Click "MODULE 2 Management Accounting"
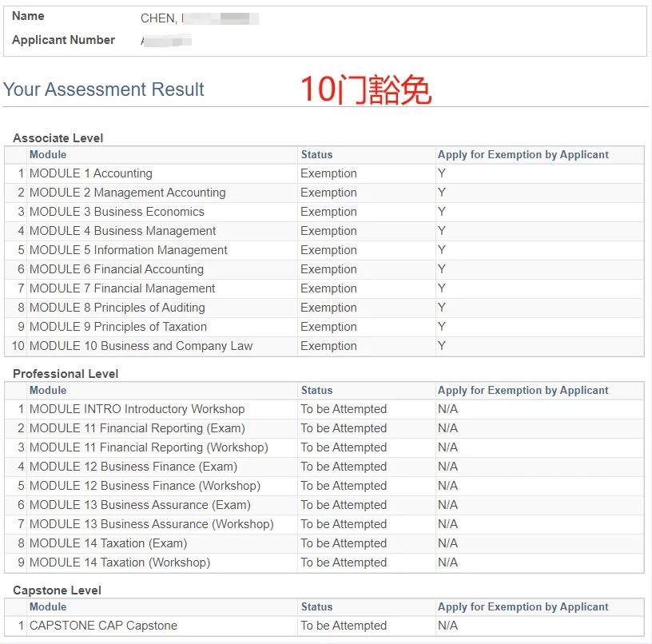 128,193
